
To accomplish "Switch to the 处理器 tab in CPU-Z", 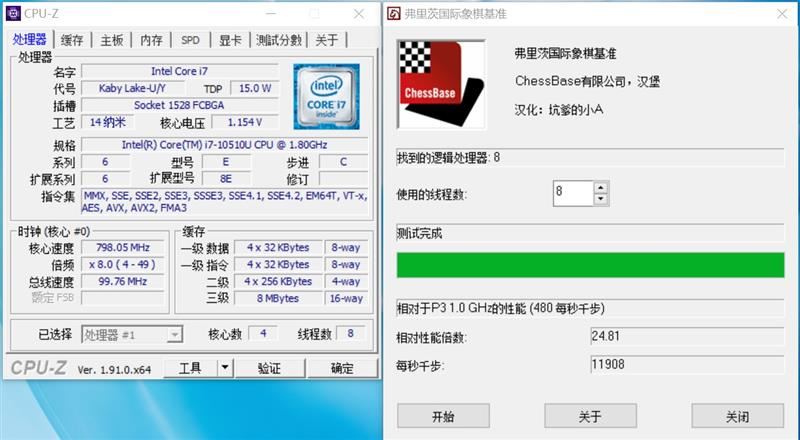I will pos(30,39).
